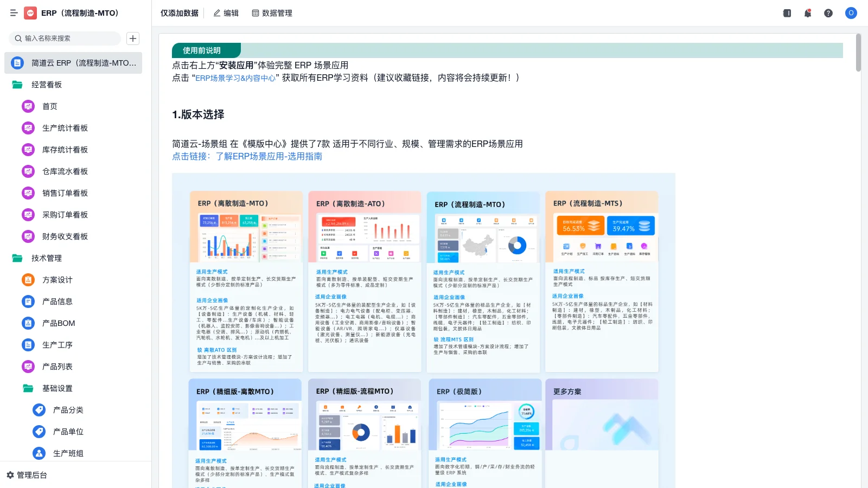
Task: Click the orange 方案设计 form icon
Action: 28,280
